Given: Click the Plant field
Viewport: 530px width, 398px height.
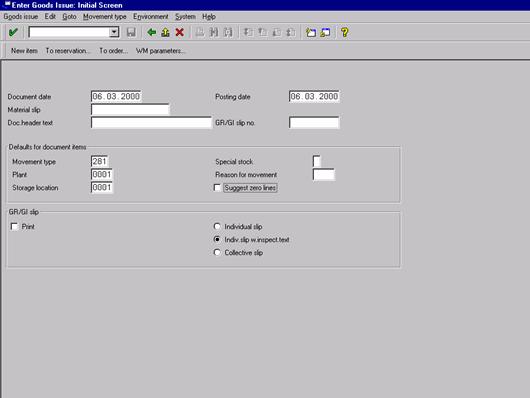Looking at the screenshot, I should pos(102,174).
